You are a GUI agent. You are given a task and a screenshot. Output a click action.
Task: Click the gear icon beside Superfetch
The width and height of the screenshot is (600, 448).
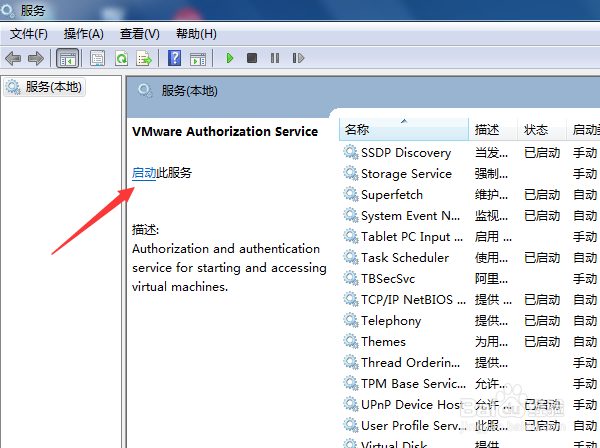point(350,194)
